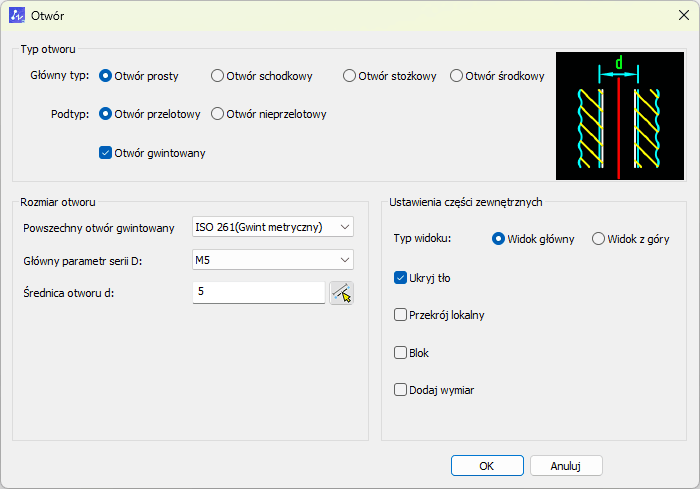
Task: Click the Średnica otworu d input field
Action: pos(259,292)
